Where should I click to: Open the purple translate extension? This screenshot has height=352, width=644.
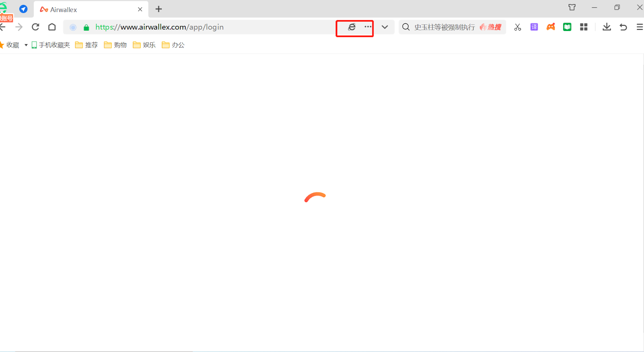pos(534,27)
